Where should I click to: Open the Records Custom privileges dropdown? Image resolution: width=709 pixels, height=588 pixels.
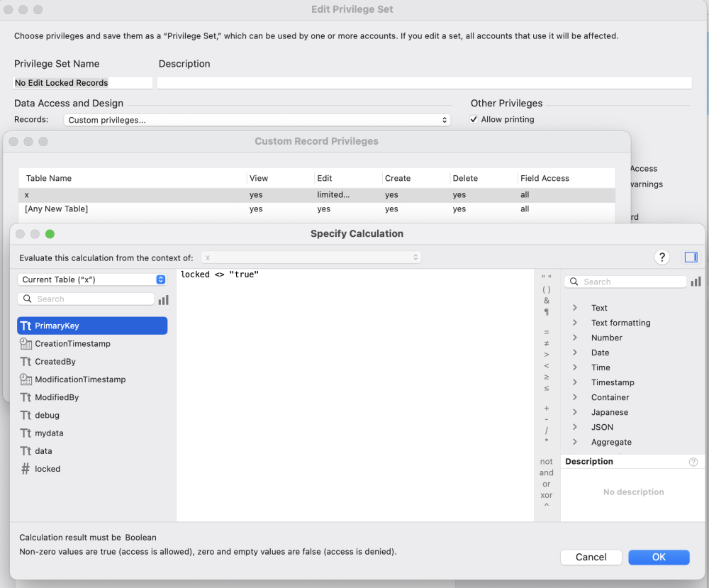pyautogui.click(x=257, y=121)
